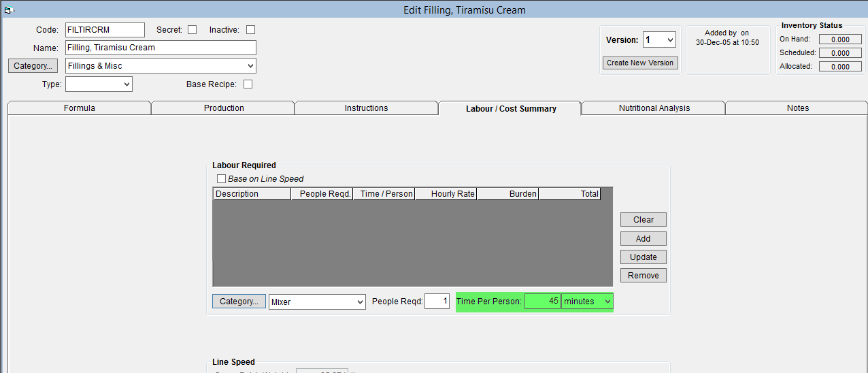Enable the Base Recipe checkbox
Screen dimensions: 868x373
tap(248, 84)
